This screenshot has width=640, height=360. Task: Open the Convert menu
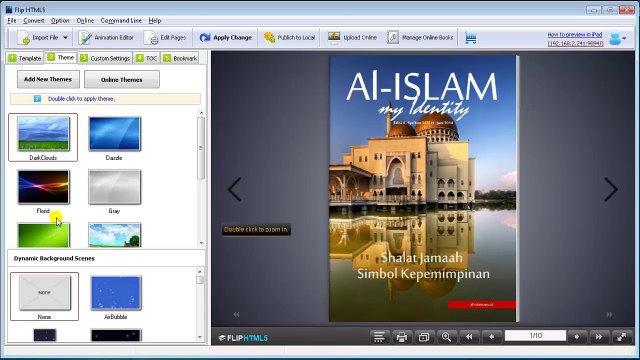(33, 20)
